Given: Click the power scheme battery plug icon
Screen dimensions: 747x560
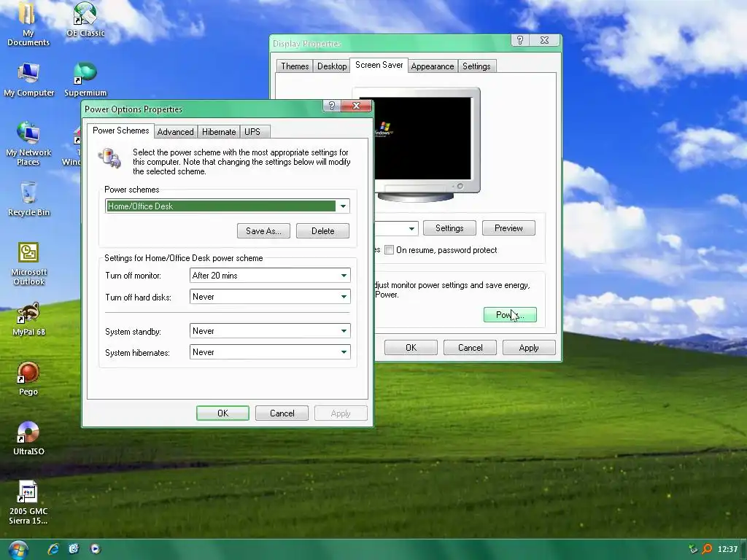Looking at the screenshot, I should (110, 157).
